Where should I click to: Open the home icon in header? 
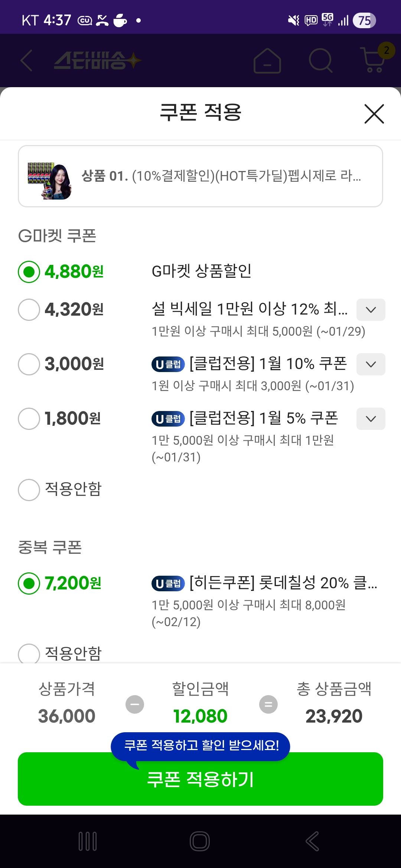267,61
